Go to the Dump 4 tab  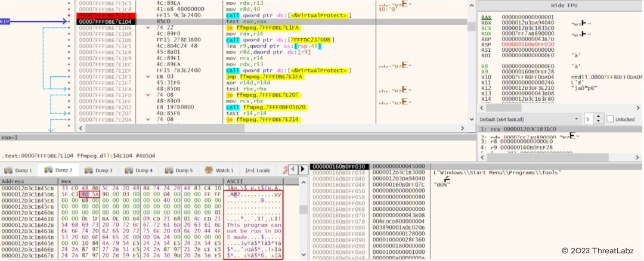click(x=139, y=170)
